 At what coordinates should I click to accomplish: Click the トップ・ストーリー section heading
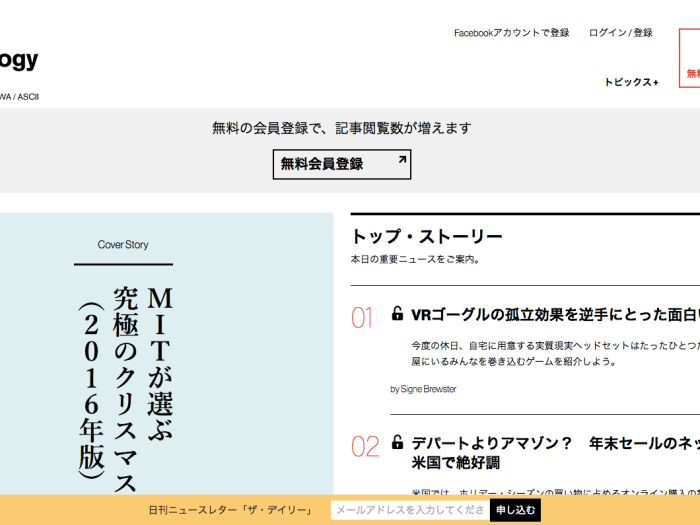click(426, 237)
